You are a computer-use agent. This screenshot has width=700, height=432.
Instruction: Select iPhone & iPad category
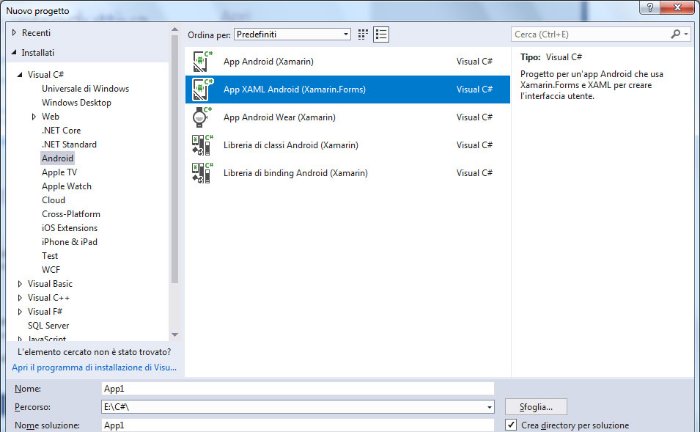[x=69, y=242]
